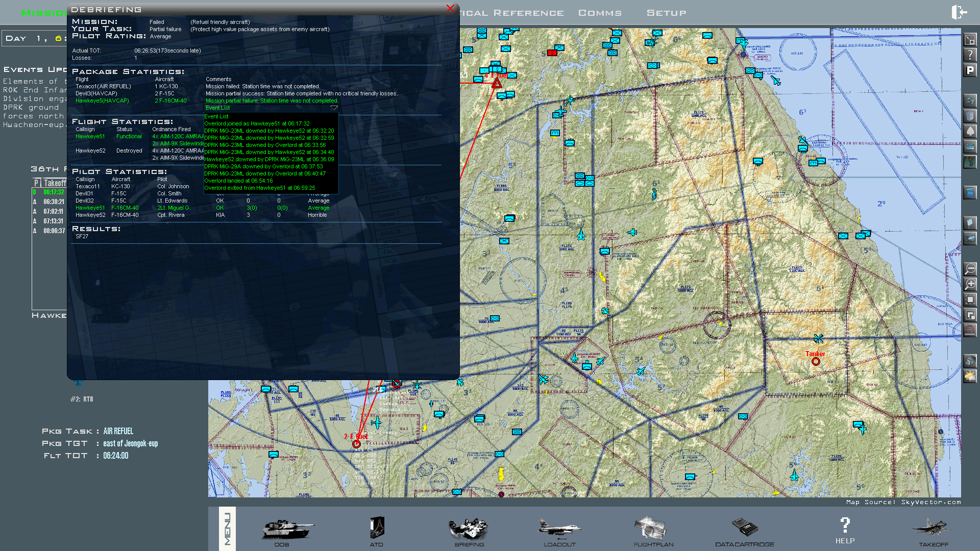Image resolution: width=980 pixels, height=551 pixels.
Task: Toggle the vertical MENU expander tab
Action: [227, 529]
